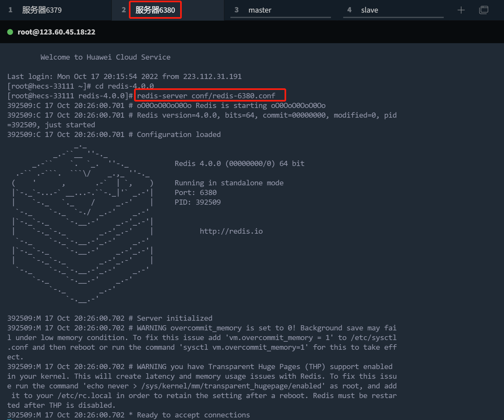Click the 'Port: 6380' output line

point(196,192)
